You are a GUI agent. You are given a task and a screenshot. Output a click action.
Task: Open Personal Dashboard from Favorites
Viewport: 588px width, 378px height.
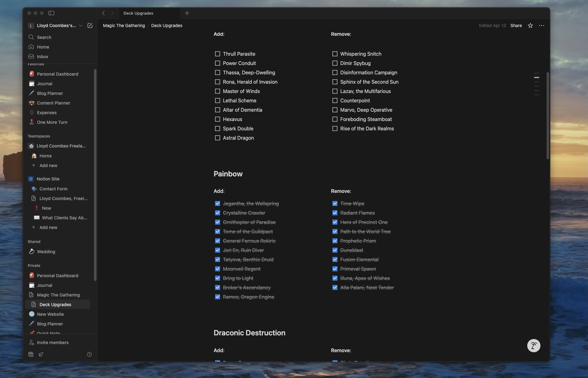(x=57, y=74)
